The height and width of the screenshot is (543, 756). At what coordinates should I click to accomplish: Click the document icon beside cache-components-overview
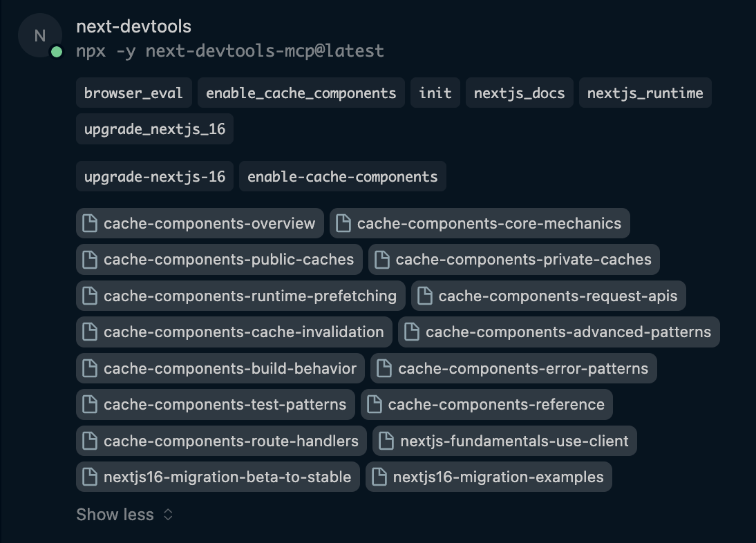pos(90,223)
